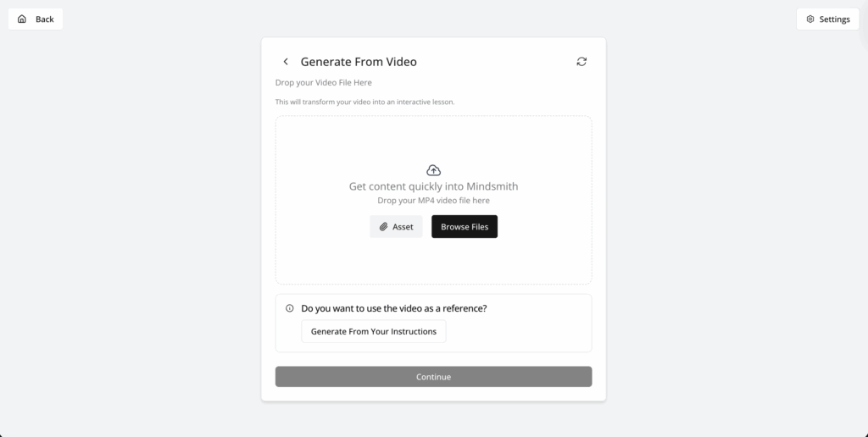868x437 pixels.
Task: Go back using the left chevron arrow
Action: coord(286,62)
